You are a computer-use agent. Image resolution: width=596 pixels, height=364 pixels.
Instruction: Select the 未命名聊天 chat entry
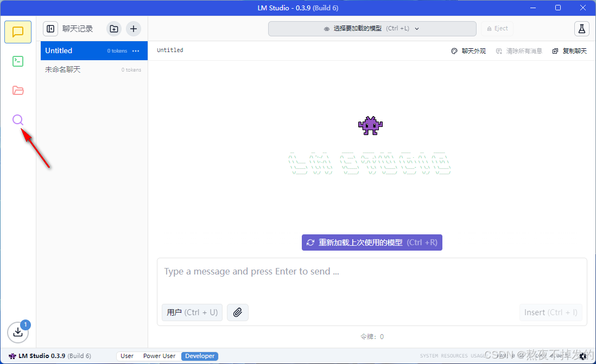[94, 69]
